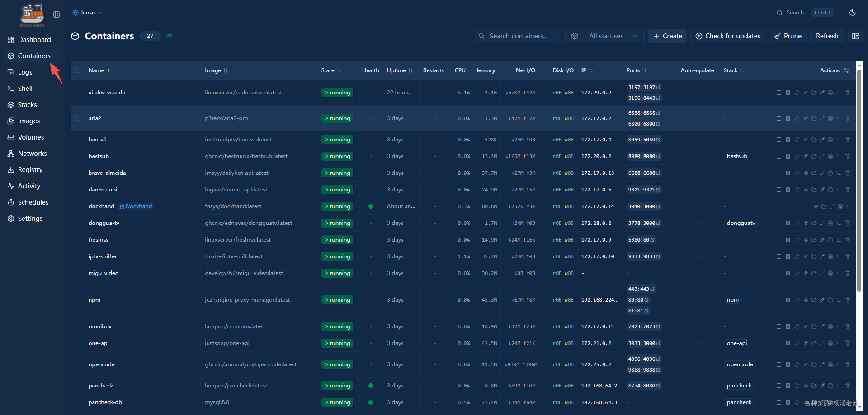The image size is (868, 415).
Task: Restart the ai-dev-vscode container
Action: (797, 93)
